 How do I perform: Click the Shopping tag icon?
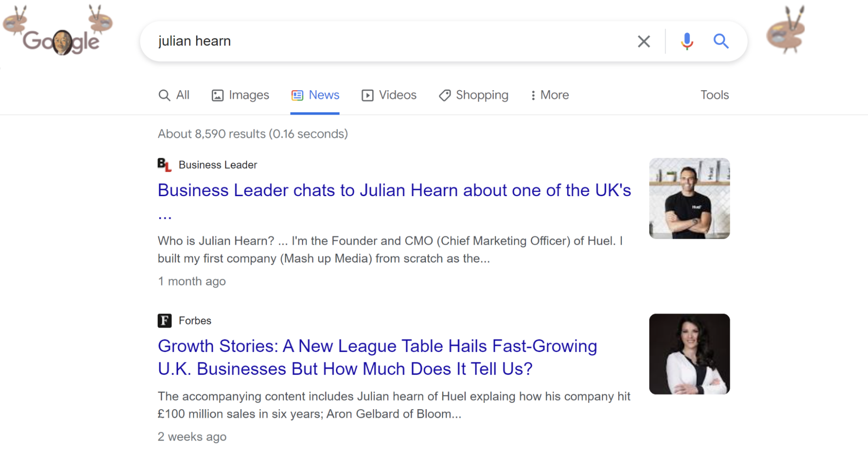(444, 95)
